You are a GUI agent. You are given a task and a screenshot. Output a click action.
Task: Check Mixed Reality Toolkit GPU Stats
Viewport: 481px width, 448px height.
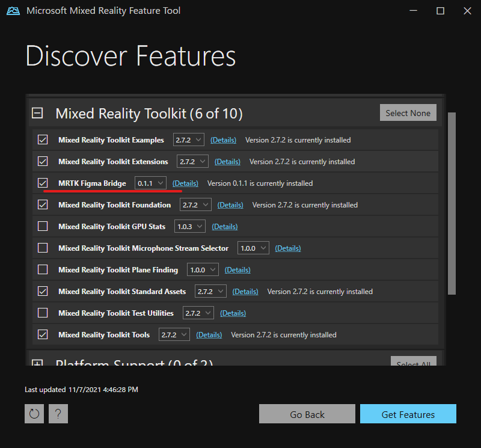tap(43, 226)
